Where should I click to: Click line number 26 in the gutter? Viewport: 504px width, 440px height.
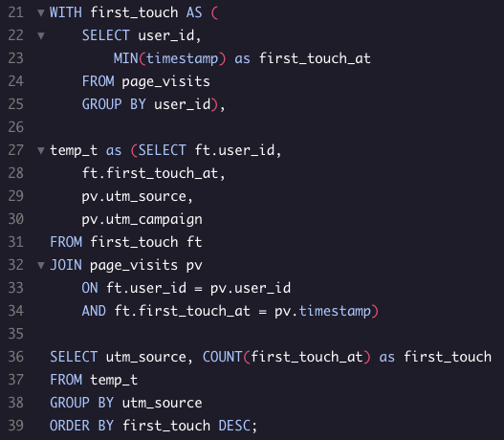click(16, 127)
